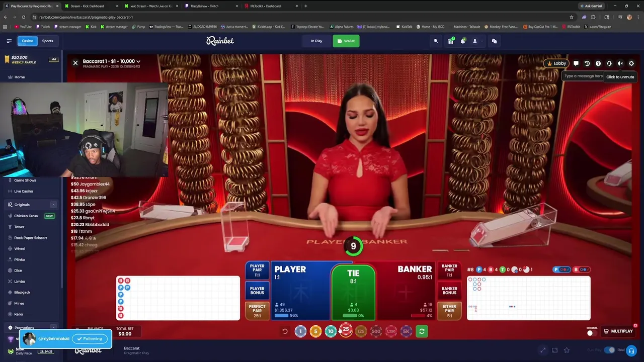Select the 1,250 chip
644x362 pixels.
pos(391,331)
